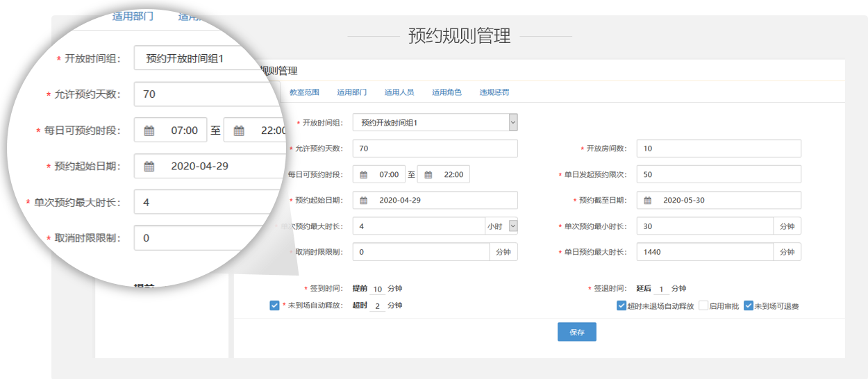Screen dimensions: 868x379
Task: Click calendar icon before 2020-04-29 outside the magnifier
Action: coord(363,201)
